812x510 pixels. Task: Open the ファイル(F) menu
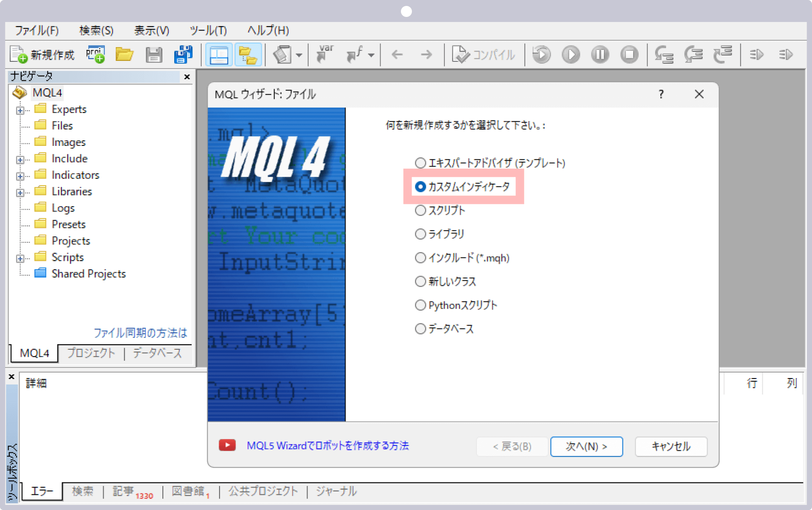coord(37,30)
